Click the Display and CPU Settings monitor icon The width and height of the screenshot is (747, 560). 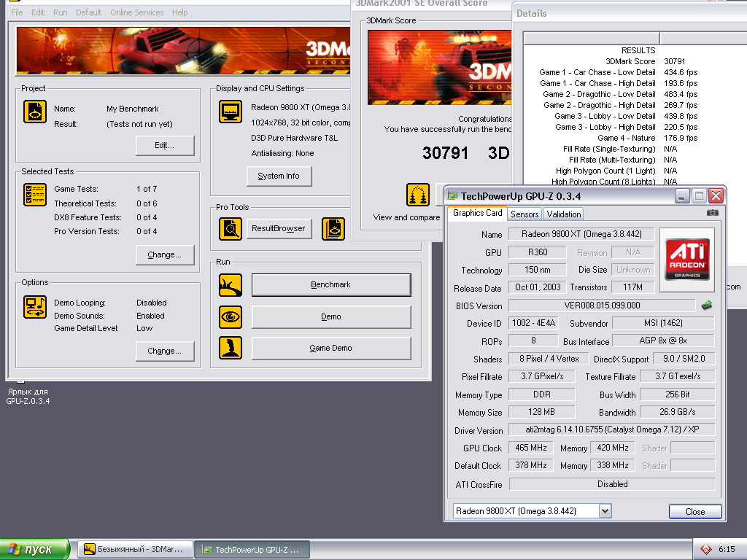click(x=231, y=112)
